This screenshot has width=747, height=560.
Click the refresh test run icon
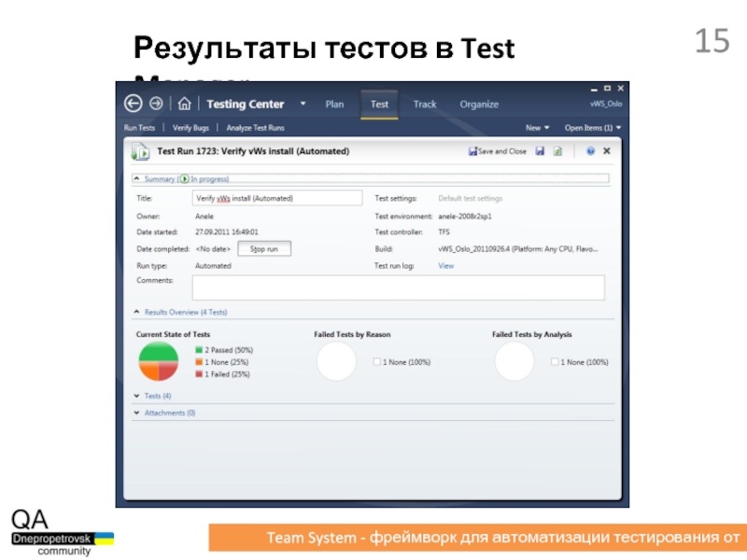click(557, 151)
